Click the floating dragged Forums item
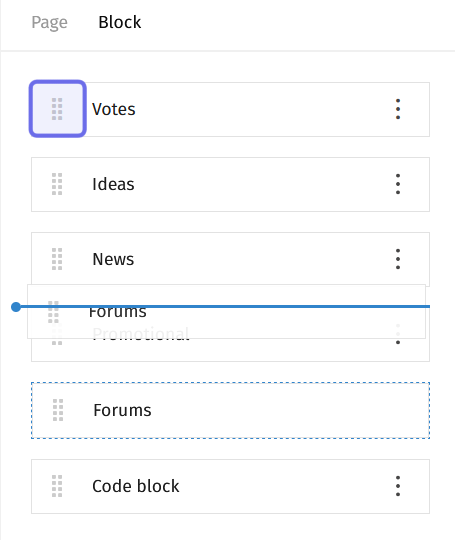Viewport: 455px width, 540px height. 226,312
